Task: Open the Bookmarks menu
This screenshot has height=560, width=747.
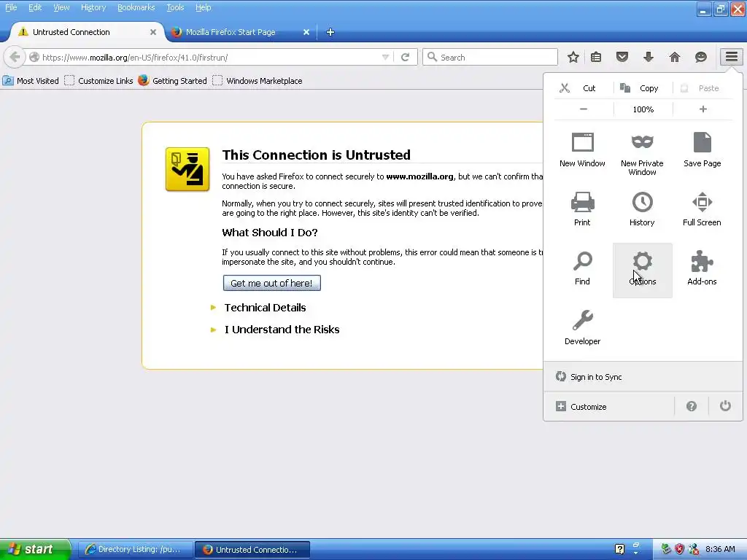Action: (x=136, y=7)
